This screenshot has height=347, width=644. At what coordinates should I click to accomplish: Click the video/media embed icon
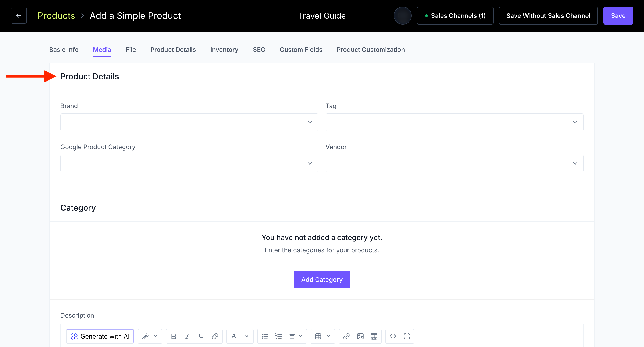click(374, 336)
